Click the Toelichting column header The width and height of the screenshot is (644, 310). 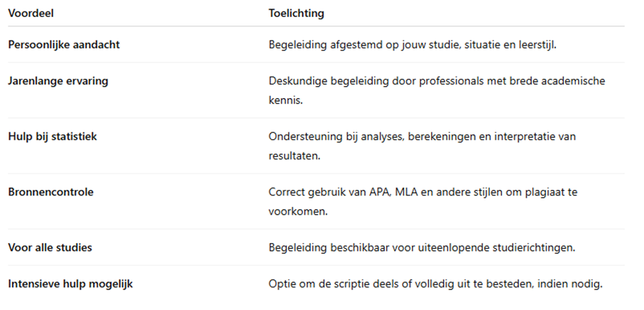pos(297,14)
